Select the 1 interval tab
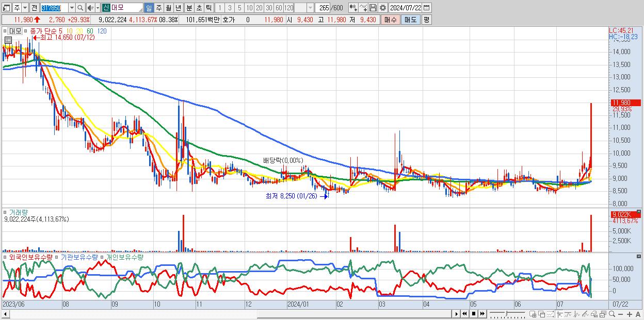Image resolution: width=644 pixels, height=320 pixels. (x=220, y=8)
